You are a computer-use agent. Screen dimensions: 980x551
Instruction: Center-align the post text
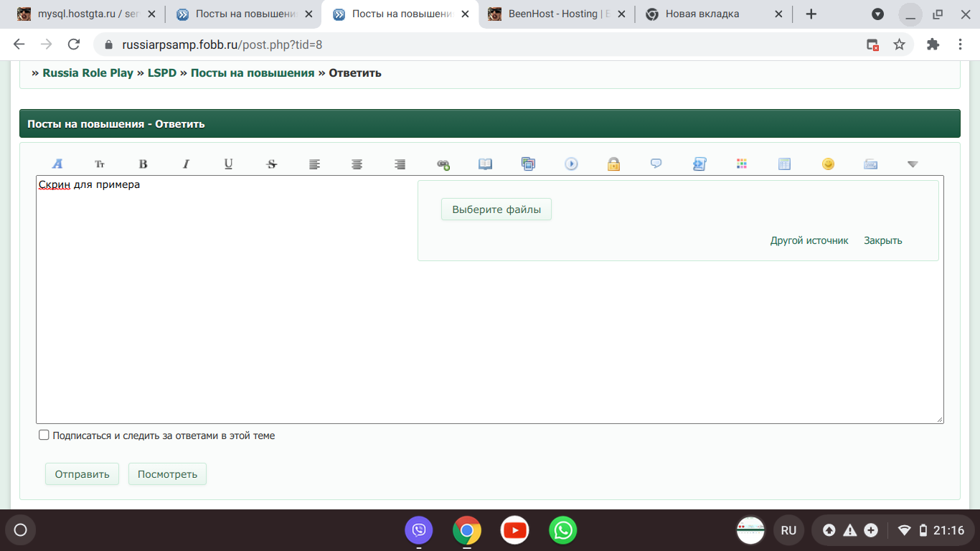(357, 164)
